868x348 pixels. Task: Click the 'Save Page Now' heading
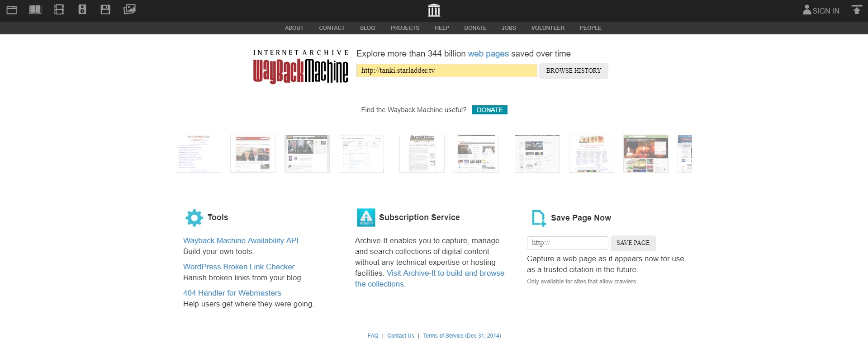tap(581, 218)
